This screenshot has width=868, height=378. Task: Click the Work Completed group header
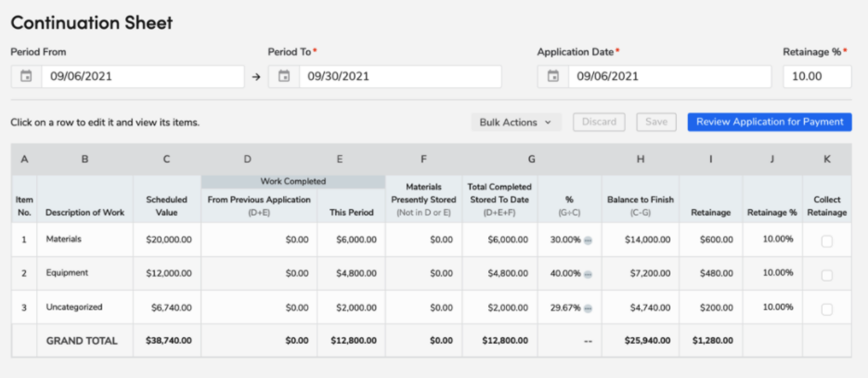[x=293, y=181]
